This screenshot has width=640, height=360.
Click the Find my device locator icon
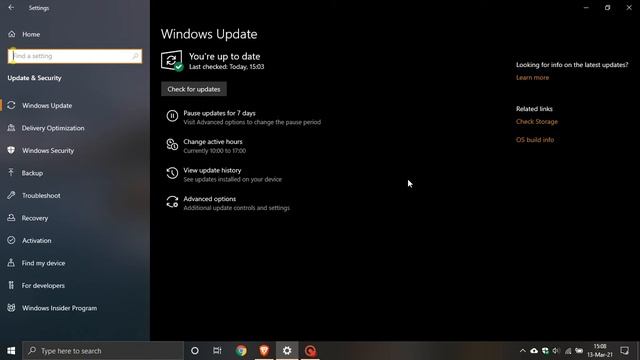tap(11, 263)
